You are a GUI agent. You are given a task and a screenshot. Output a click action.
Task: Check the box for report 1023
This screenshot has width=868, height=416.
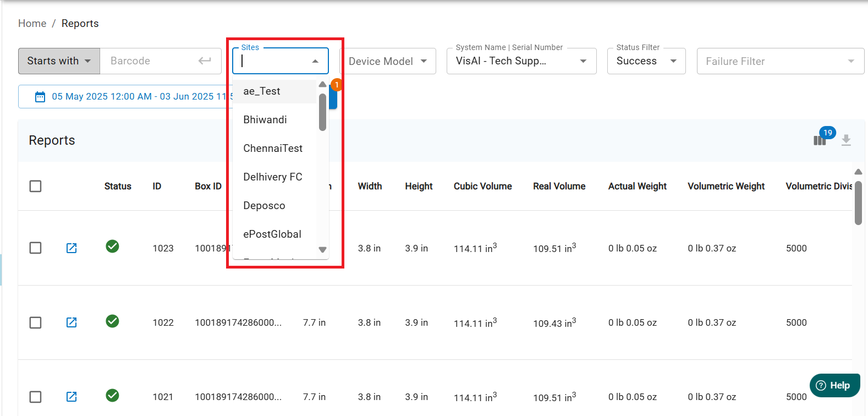[x=36, y=248]
